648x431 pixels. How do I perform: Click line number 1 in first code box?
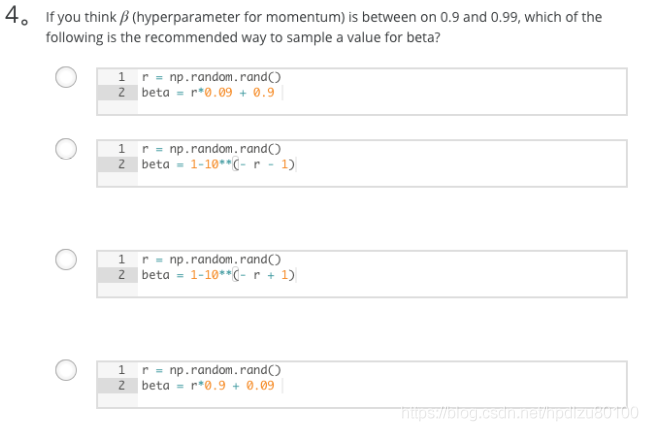(121, 77)
